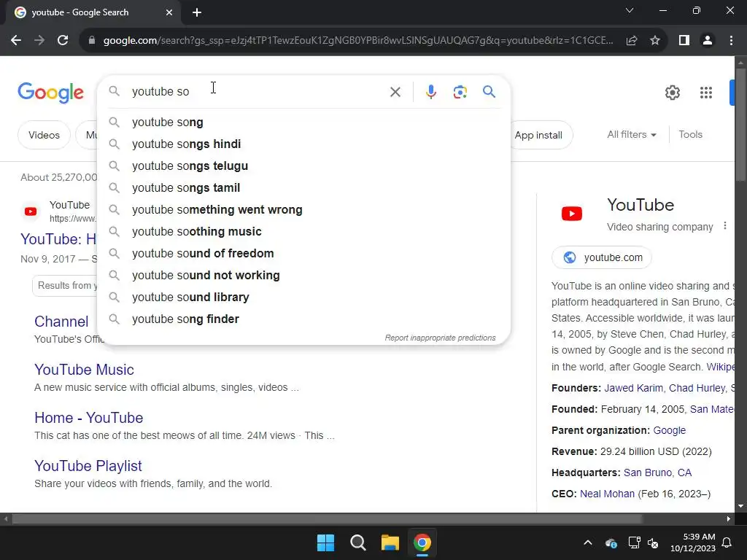The height and width of the screenshot is (560, 747).
Task: Click the horizontal scrollbar thumb
Action: coord(327,518)
